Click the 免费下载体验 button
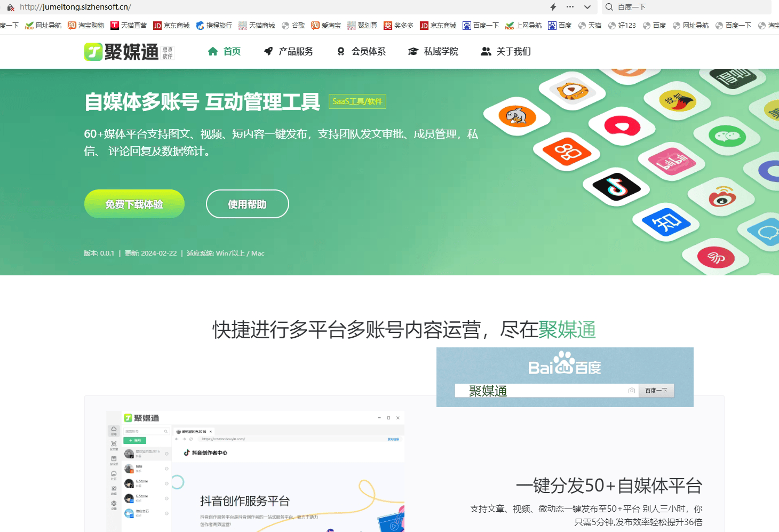Image resolution: width=779 pixels, height=532 pixels. (x=134, y=204)
